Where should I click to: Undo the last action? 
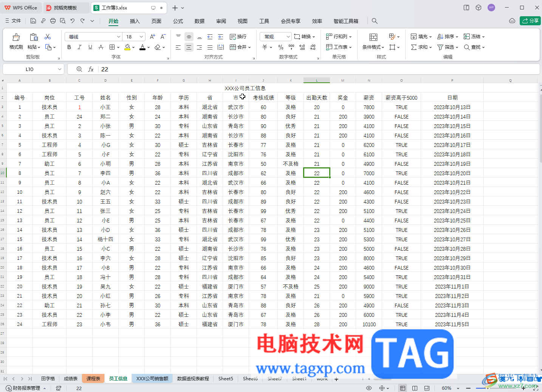(73, 21)
